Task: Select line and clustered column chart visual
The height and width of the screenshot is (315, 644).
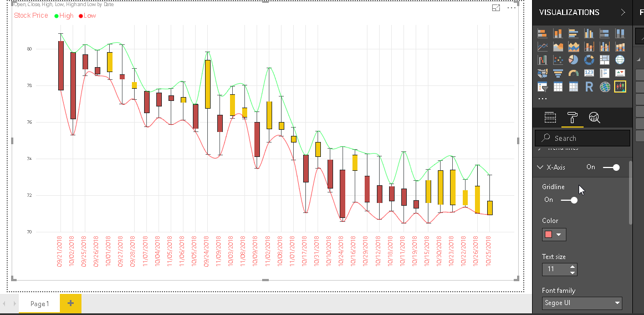Action: [x=604, y=47]
